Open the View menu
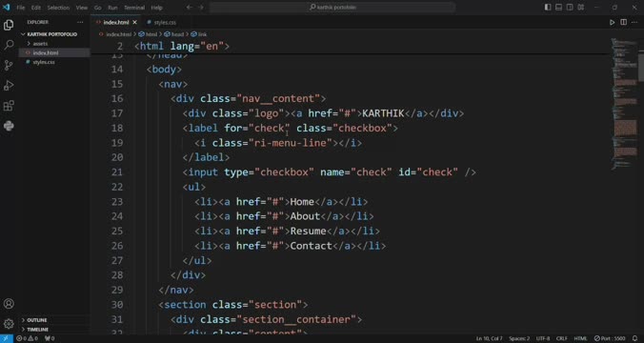Viewport: 644px width, 343px height. tap(81, 8)
